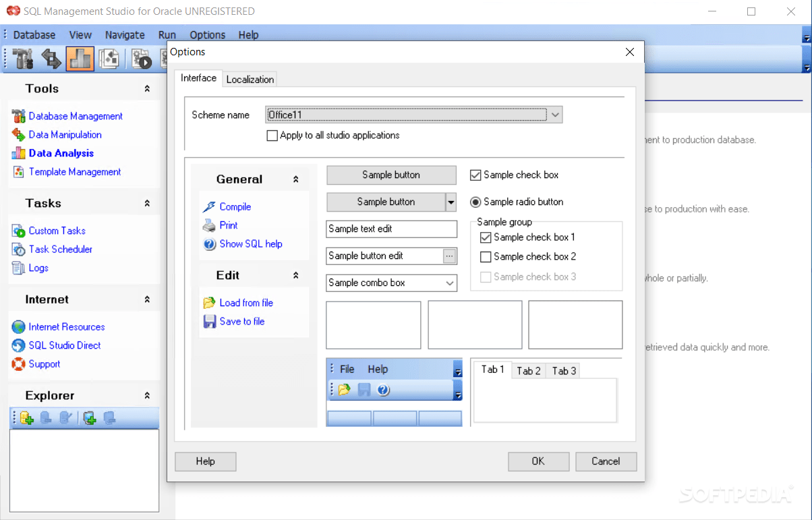This screenshot has height=520, width=812.
Task: Open SQL Studio Direct under Internet
Action: point(65,345)
